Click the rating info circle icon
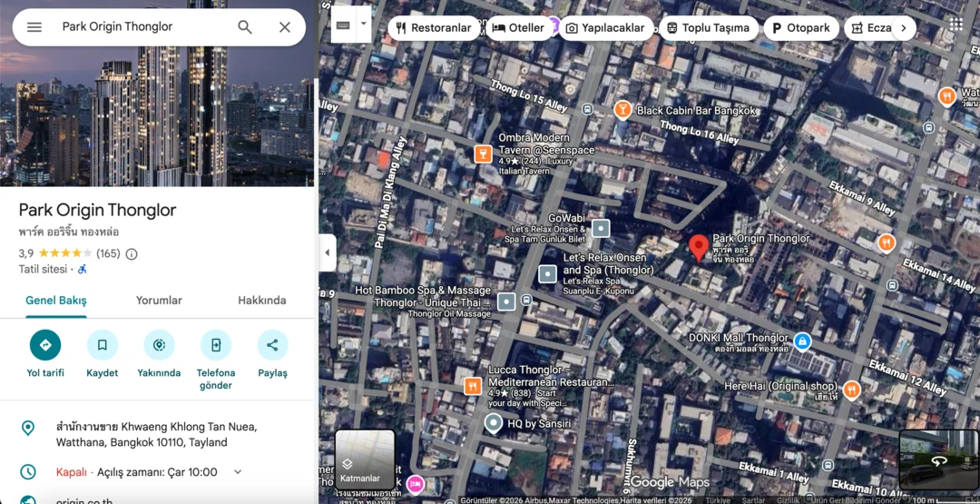Screen dimensions: 980x504 click(132, 254)
